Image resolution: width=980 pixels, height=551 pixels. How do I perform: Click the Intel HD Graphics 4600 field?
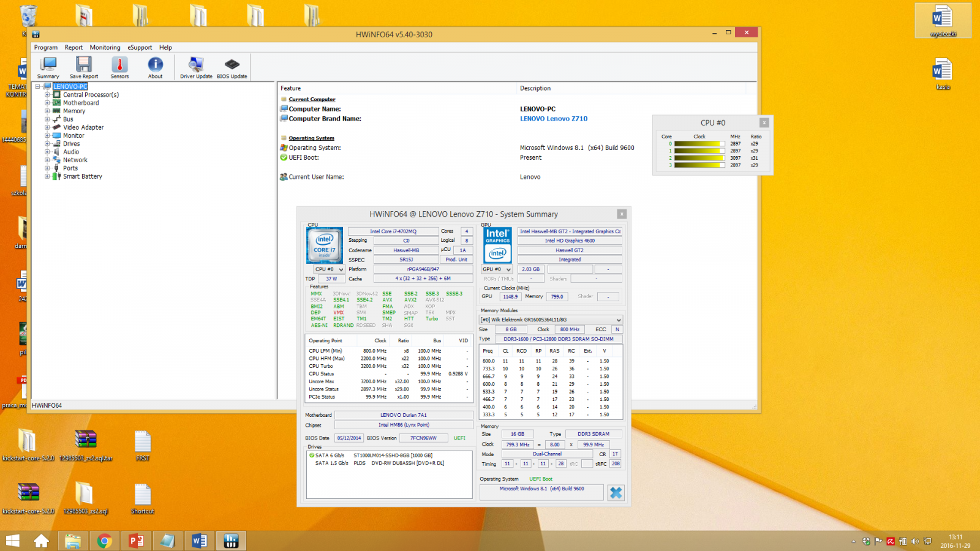(x=570, y=241)
